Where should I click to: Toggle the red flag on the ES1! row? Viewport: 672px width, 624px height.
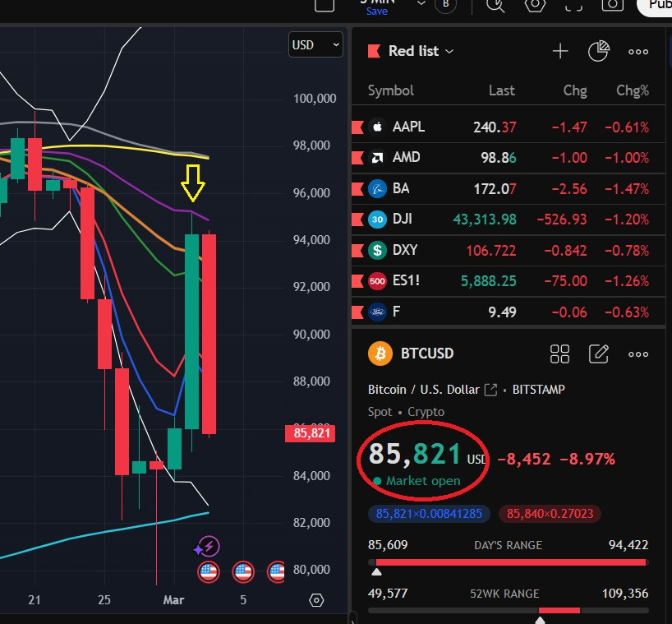(x=358, y=281)
